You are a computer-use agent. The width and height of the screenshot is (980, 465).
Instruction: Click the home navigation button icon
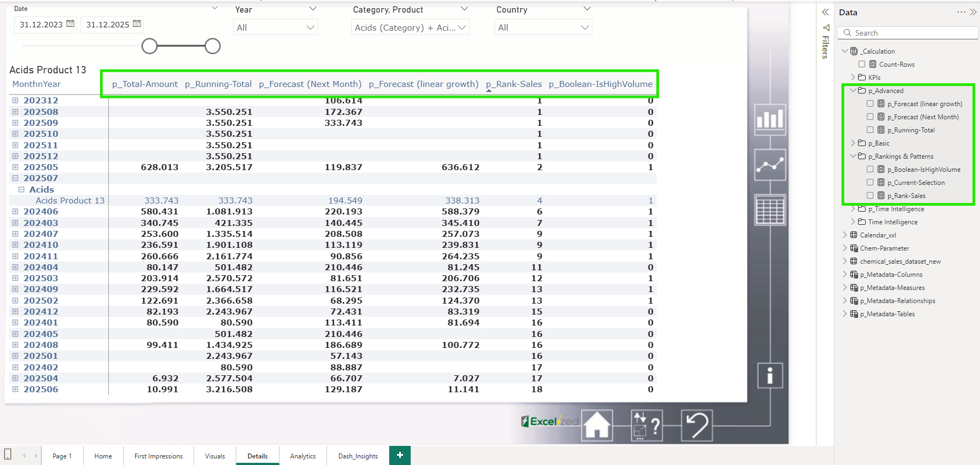click(597, 425)
